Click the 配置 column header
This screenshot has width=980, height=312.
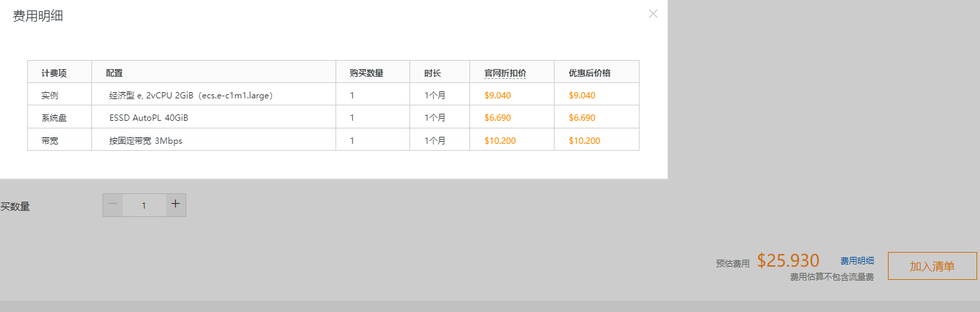[114, 73]
